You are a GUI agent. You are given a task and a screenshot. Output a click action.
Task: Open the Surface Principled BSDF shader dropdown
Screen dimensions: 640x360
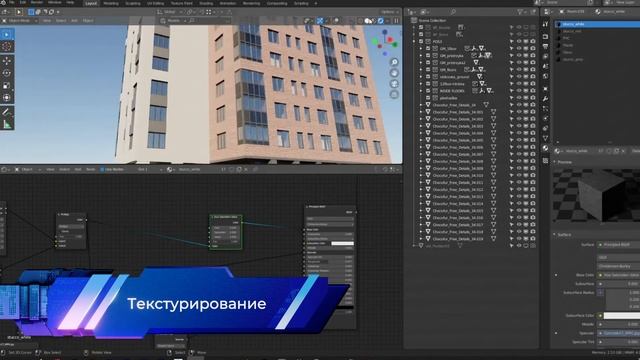[x=619, y=244]
